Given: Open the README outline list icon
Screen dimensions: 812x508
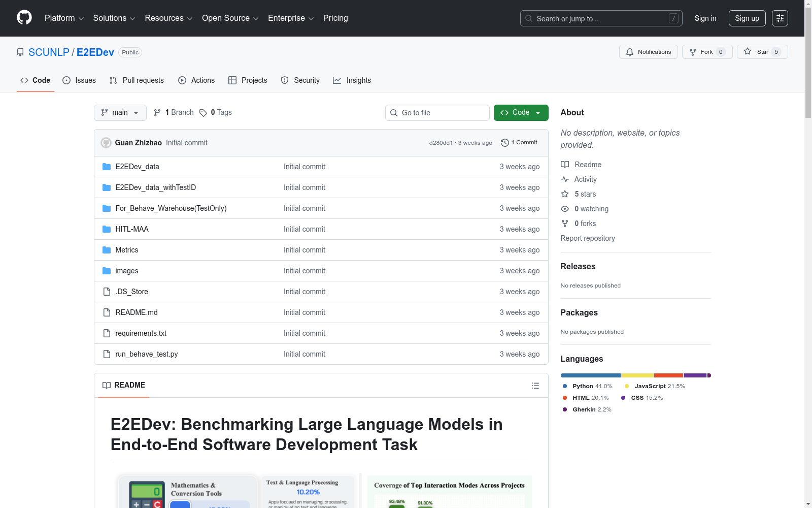Looking at the screenshot, I should point(535,386).
